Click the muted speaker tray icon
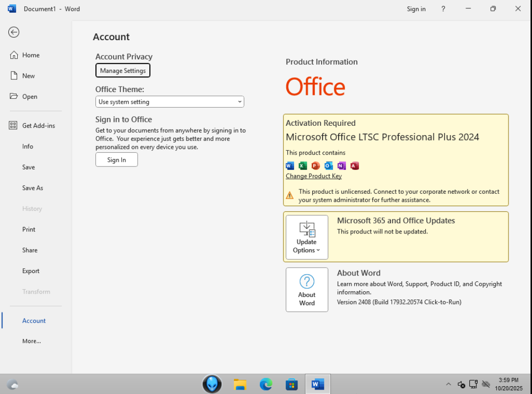The height and width of the screenshot is (394, 532). [461, 384]
